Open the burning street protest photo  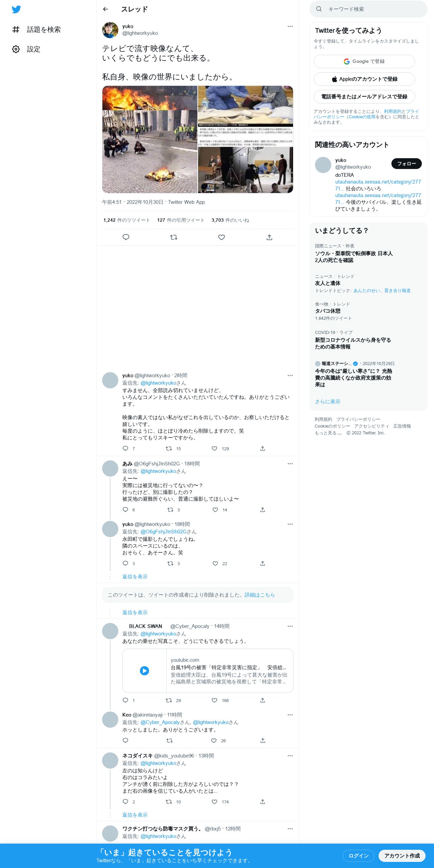coord(150,139)
